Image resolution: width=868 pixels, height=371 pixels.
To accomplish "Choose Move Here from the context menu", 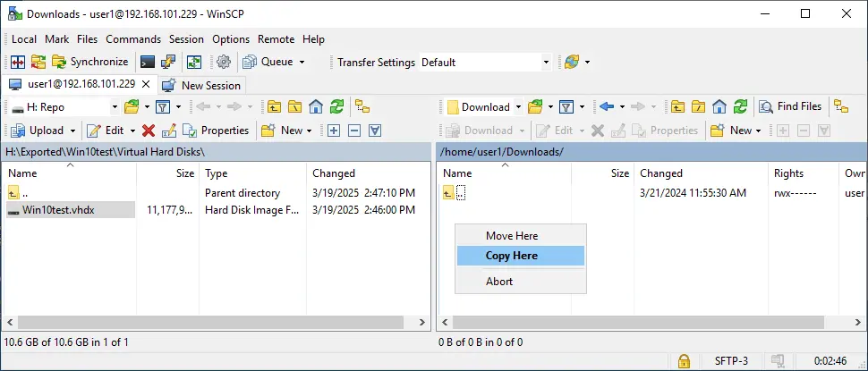I will (x=521, y=235).
